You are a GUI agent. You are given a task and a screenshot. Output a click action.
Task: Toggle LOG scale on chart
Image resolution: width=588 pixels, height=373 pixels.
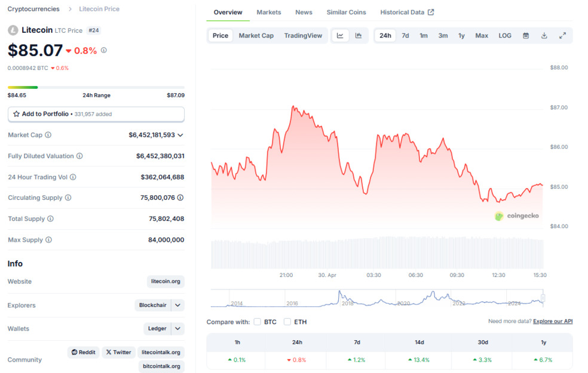(x=505, y=36)
